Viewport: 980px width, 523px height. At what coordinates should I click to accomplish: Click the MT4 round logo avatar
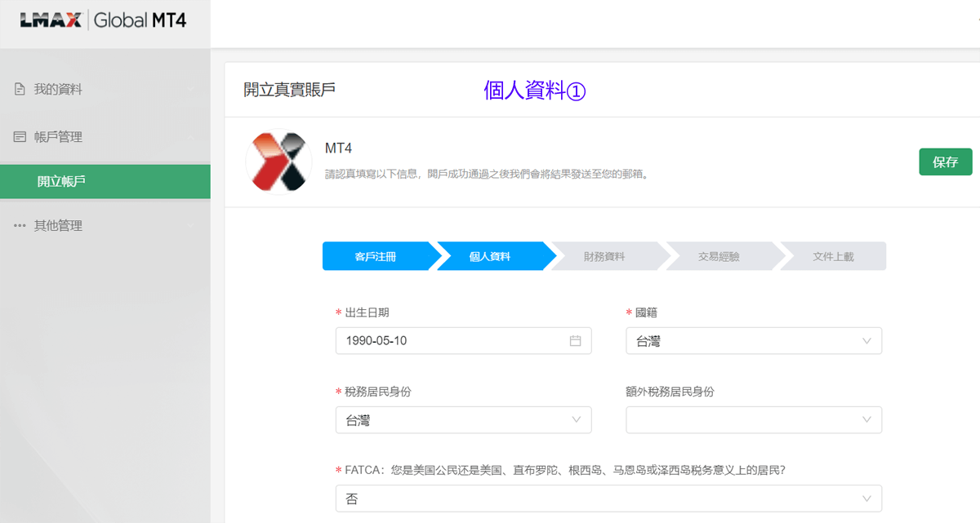[278, 162]
